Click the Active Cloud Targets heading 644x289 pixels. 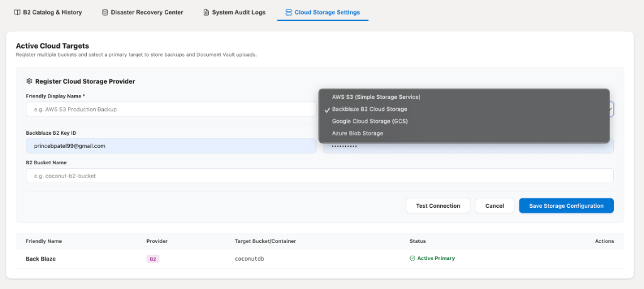click(x=53, y=45)
